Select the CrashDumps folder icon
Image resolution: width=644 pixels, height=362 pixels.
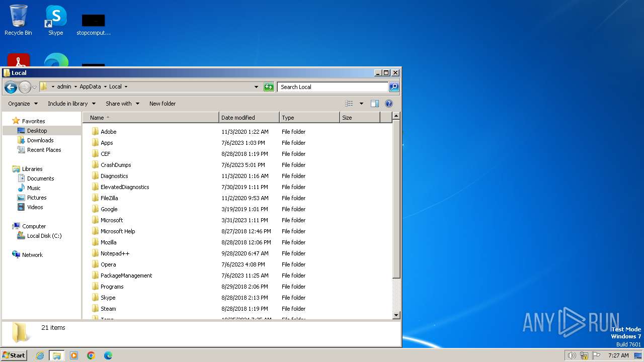95,165
